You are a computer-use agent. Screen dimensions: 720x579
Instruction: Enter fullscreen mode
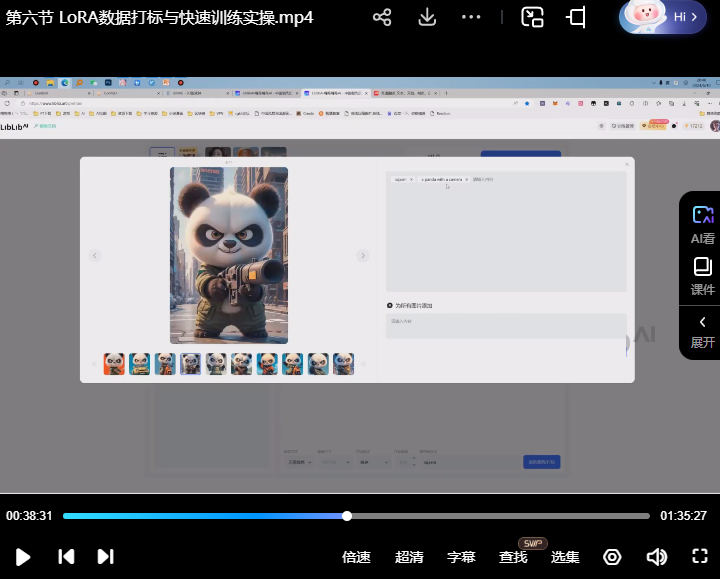tap(700, 557)
